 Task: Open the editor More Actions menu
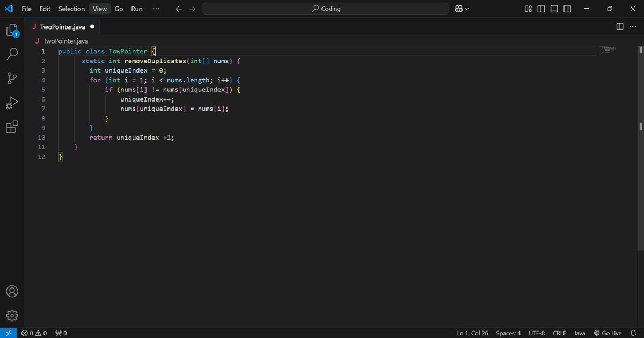point(633,26)
